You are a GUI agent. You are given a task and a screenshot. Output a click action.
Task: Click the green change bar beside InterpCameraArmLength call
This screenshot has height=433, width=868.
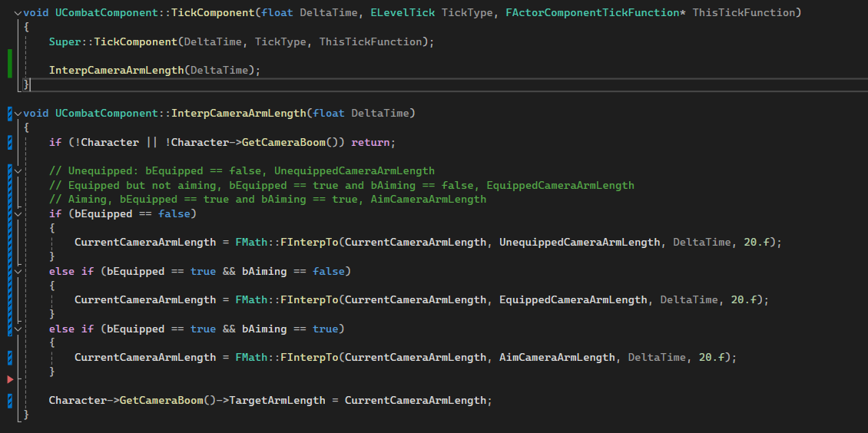(x=10, y=63)
